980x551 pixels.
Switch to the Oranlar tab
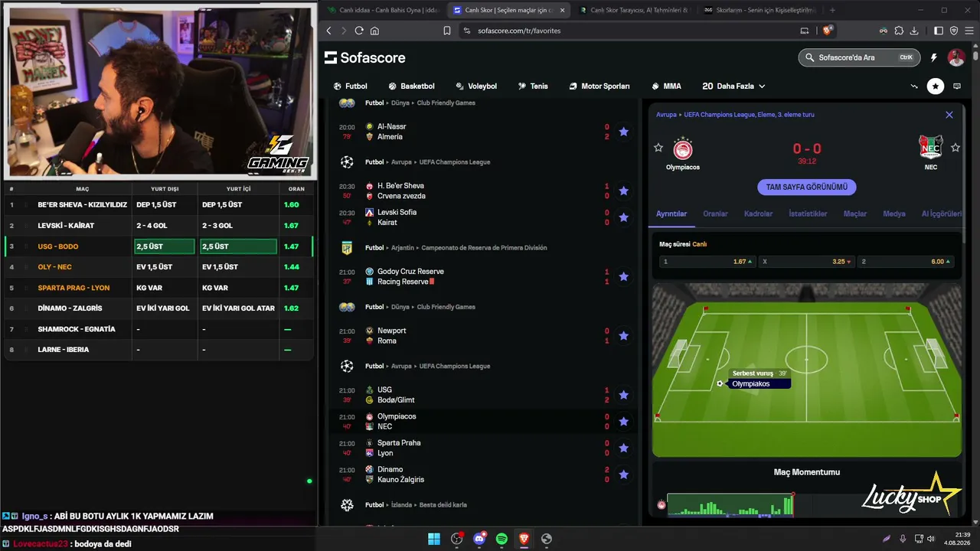click(715, 214)
